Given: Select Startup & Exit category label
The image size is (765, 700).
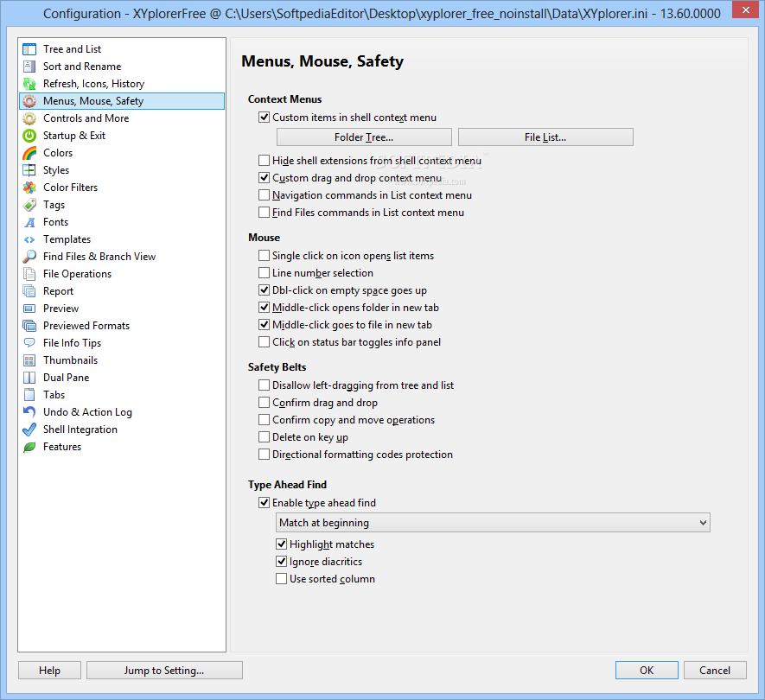Looking at the screenshot, I should [x=74, y=136].
